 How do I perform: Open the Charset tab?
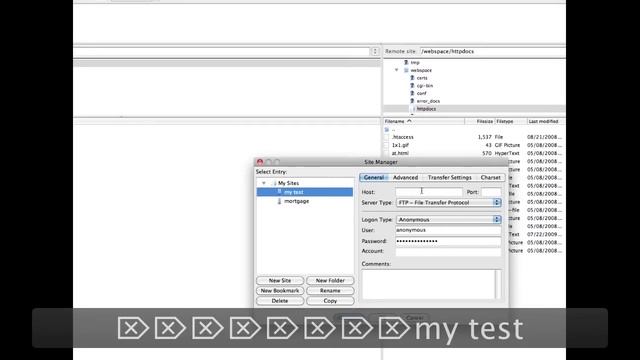[x=490, y=178]
